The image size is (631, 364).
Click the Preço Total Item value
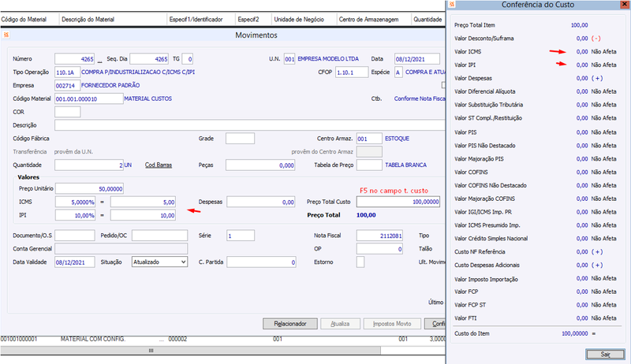pos(579,25)
